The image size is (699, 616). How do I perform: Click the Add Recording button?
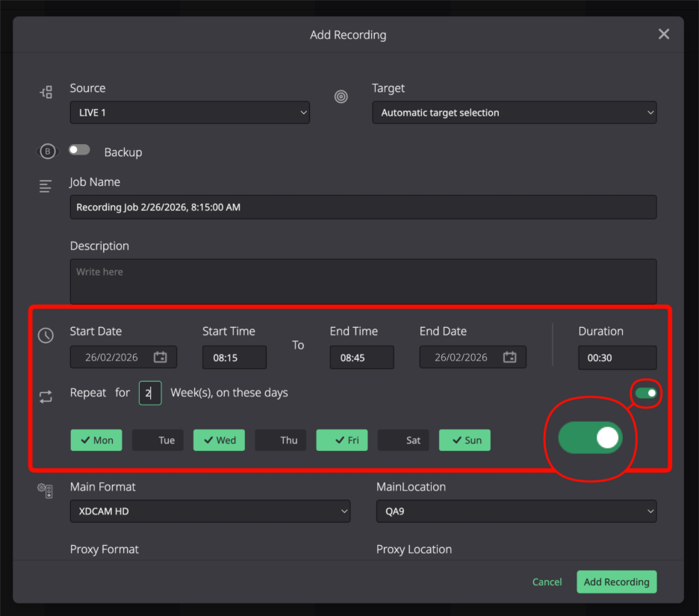point(617,582)
